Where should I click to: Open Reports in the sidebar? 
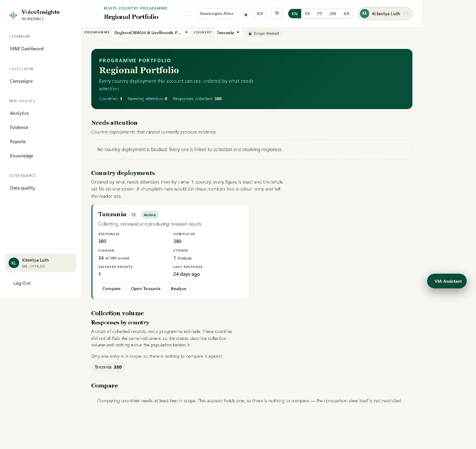coord(18,142)
